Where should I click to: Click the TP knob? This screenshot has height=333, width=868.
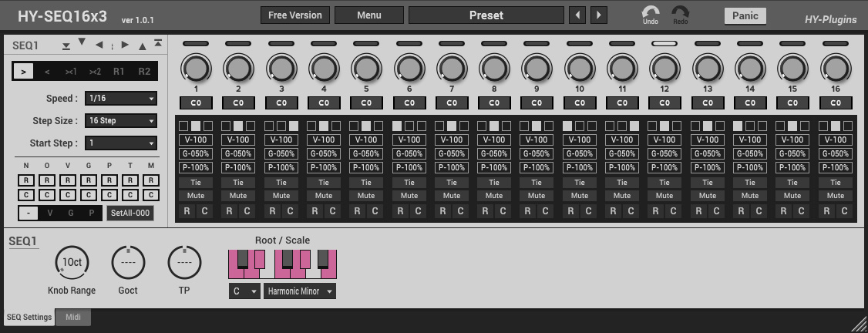click(184, 262)
